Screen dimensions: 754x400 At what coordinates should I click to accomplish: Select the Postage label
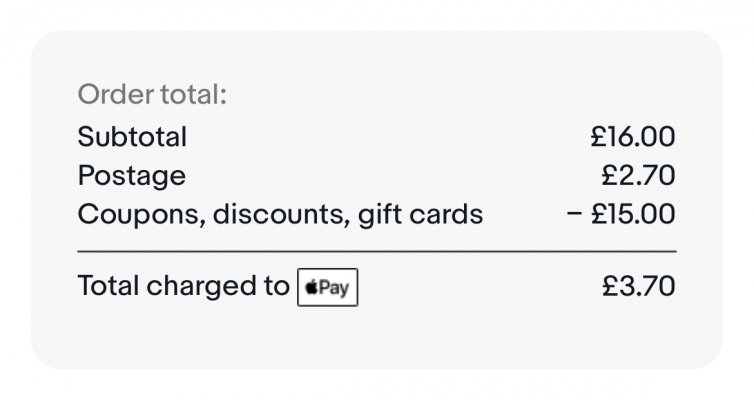[x=131, y=176]
